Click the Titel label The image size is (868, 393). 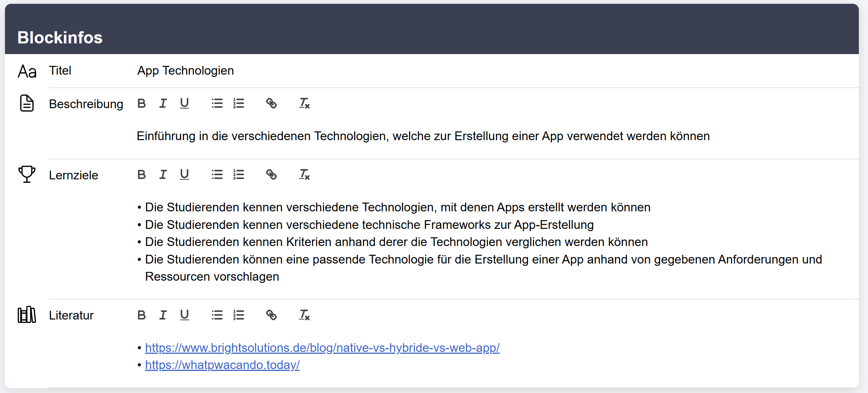pyautogui.click(x=60, y=70)
